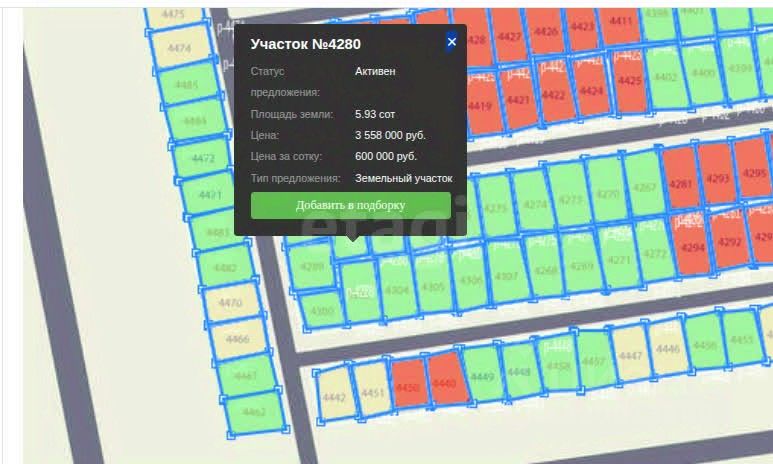
Task: Click the Добавить в подборку button
Action: [x=351, y=205]
